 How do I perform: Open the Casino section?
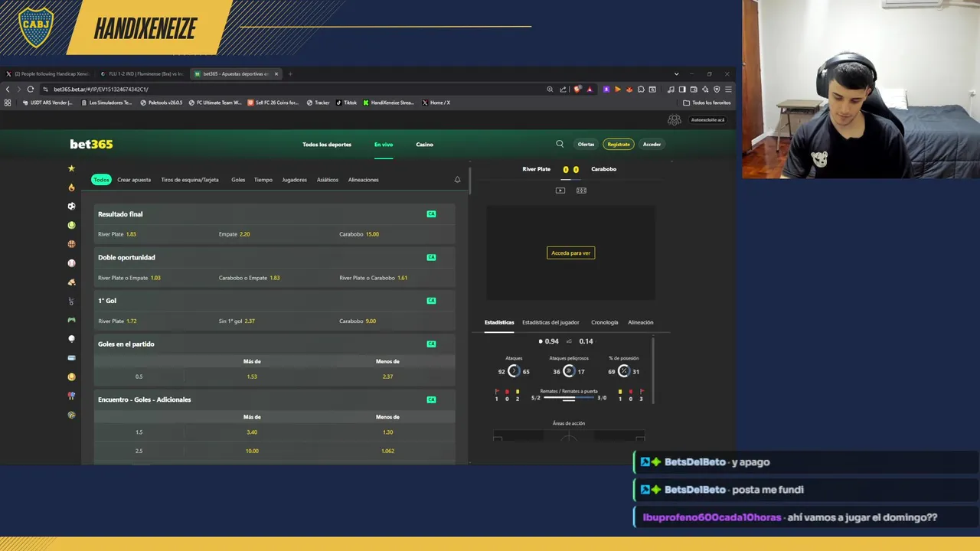coord(425,144)
